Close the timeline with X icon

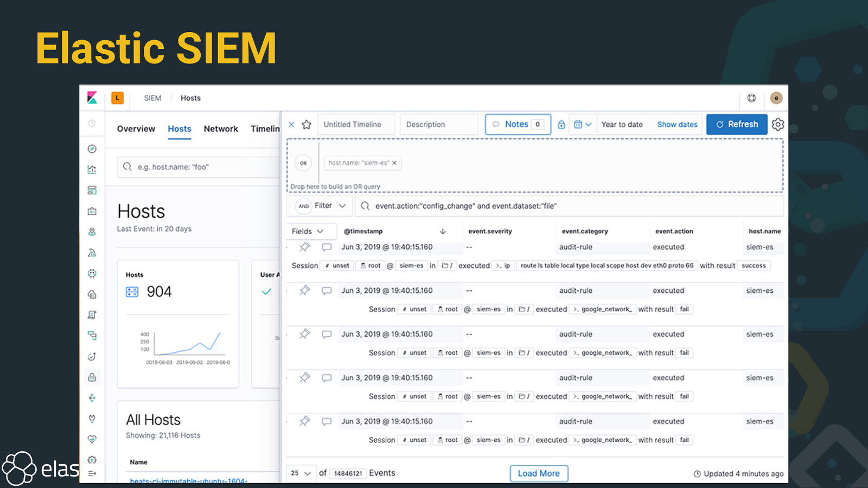[x=291, y=125]
